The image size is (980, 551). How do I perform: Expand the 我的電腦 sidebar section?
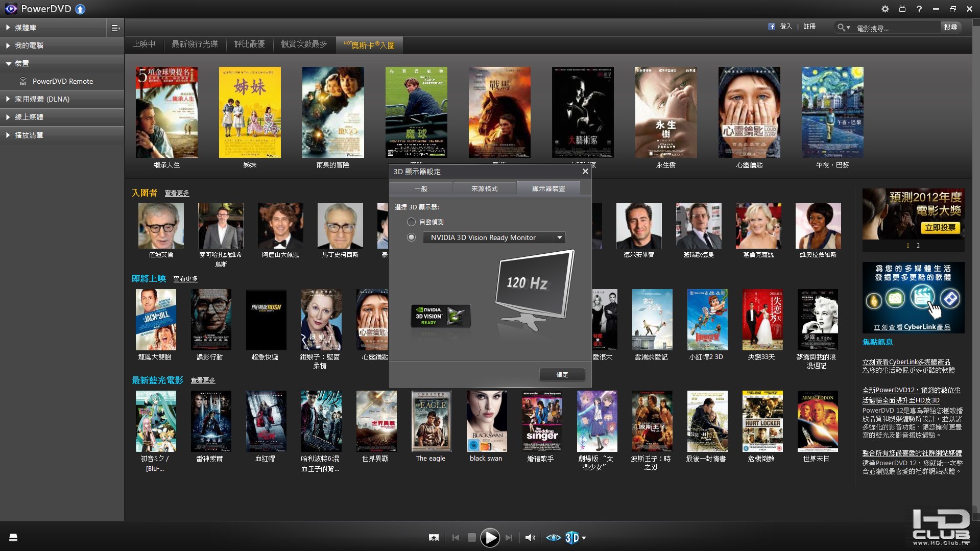point(62,45)
